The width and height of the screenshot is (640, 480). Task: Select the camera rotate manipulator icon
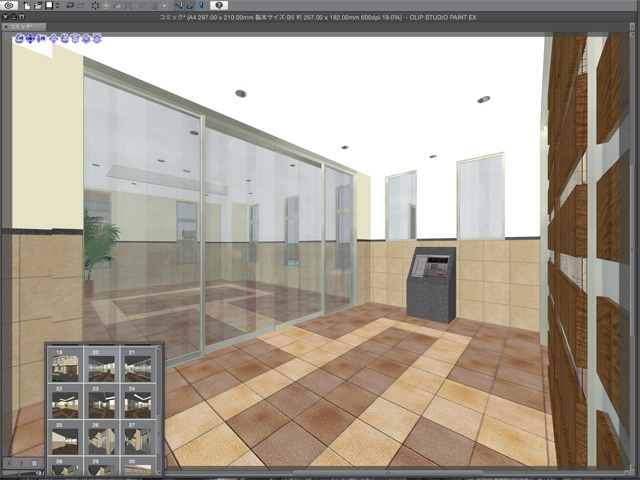coord(20,39)
